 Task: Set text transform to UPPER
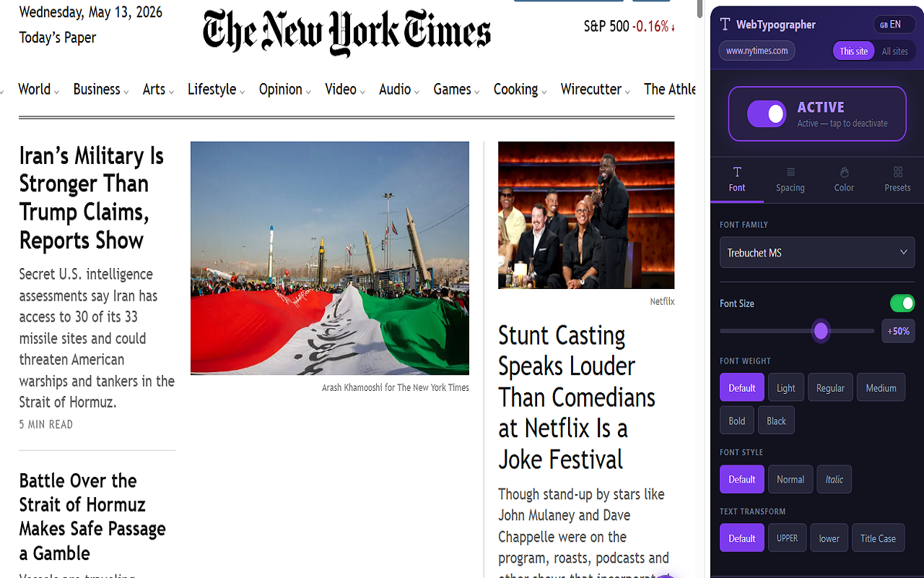pos(788,538)
